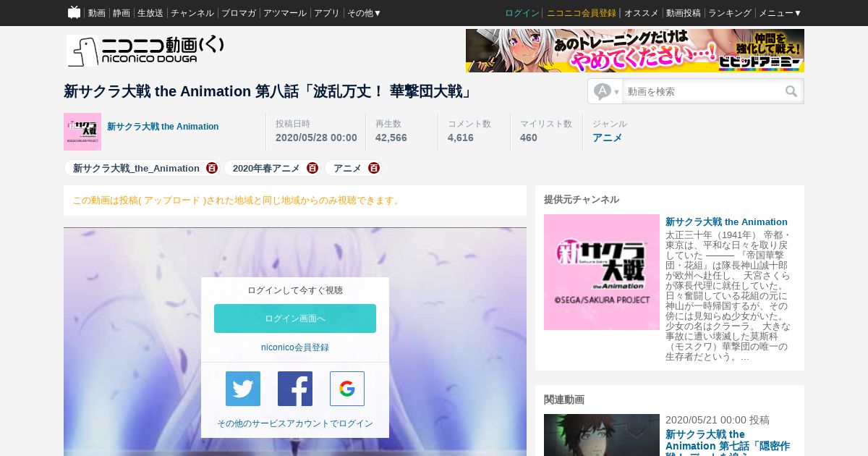The image size is (868, 456).
Task: Log in with Twitter icon
Action: pos(243,389)
